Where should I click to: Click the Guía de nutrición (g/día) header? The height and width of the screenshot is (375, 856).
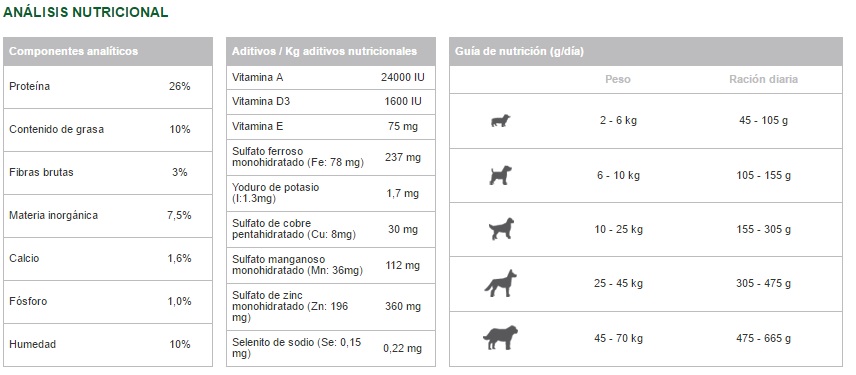[x=646, y=51]
